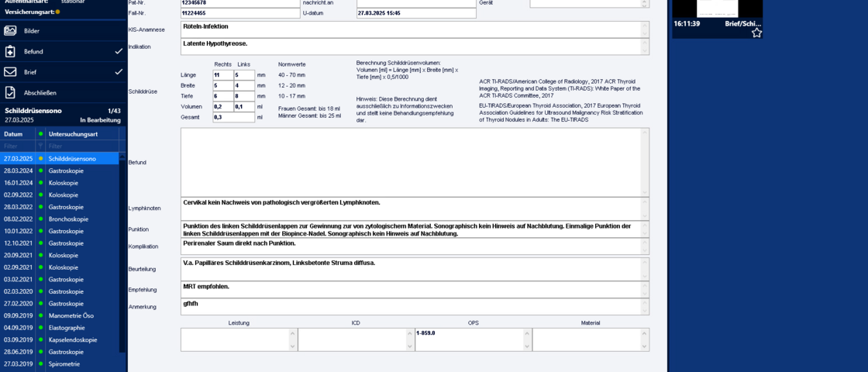Image resolution: width=868 pixels, height=372 pixels.
Task: Select the 03.09.2019 Kapselendoskopie entry
Action: coord(60,340)
